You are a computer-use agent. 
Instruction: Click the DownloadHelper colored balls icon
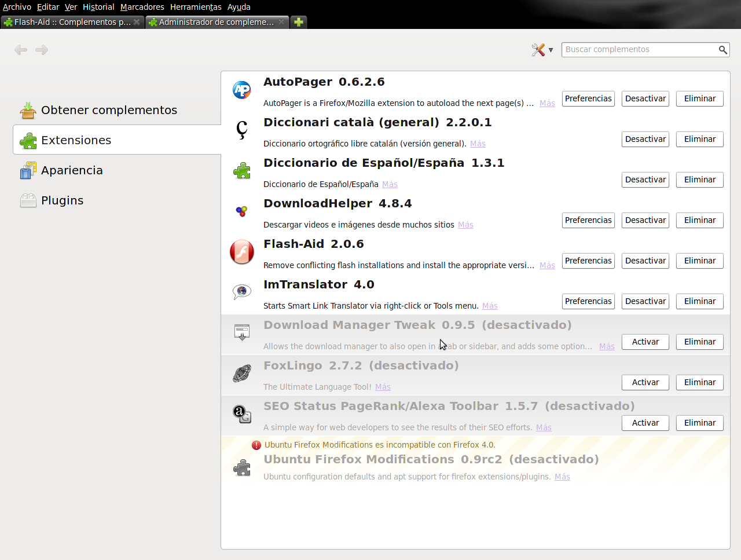[242, 211]
